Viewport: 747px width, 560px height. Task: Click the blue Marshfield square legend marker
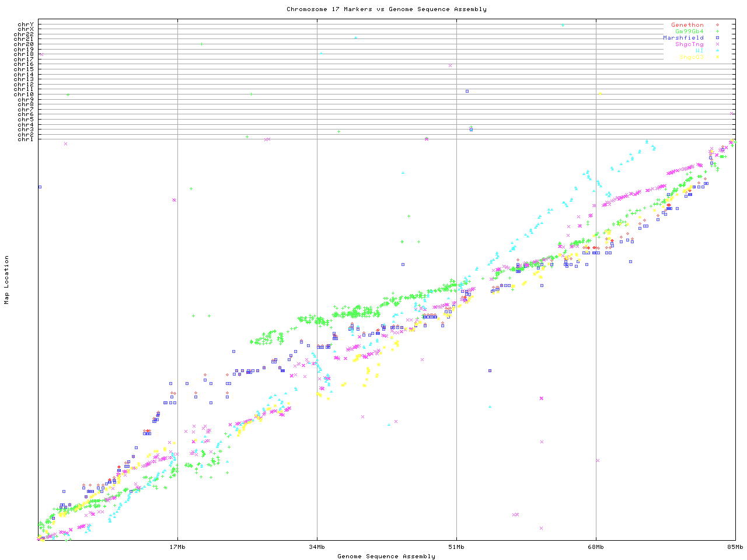point(717,38)
